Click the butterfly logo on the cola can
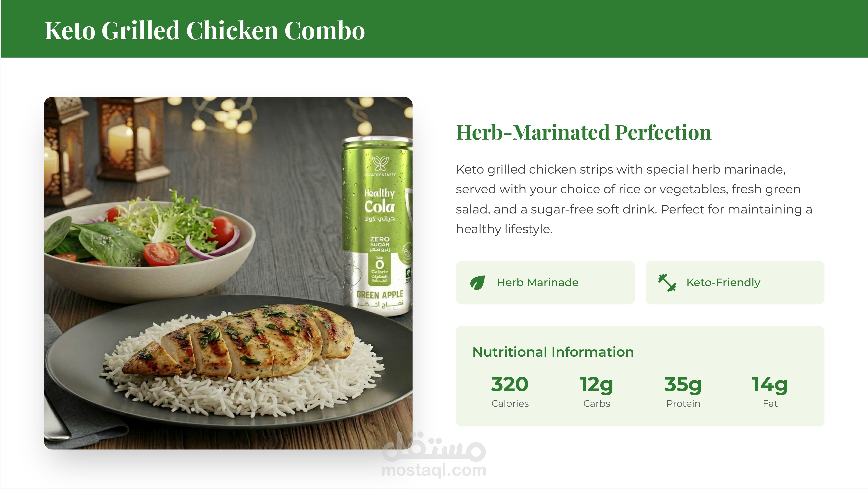This screenshot has height=489, width=868. tap(380, 164)
